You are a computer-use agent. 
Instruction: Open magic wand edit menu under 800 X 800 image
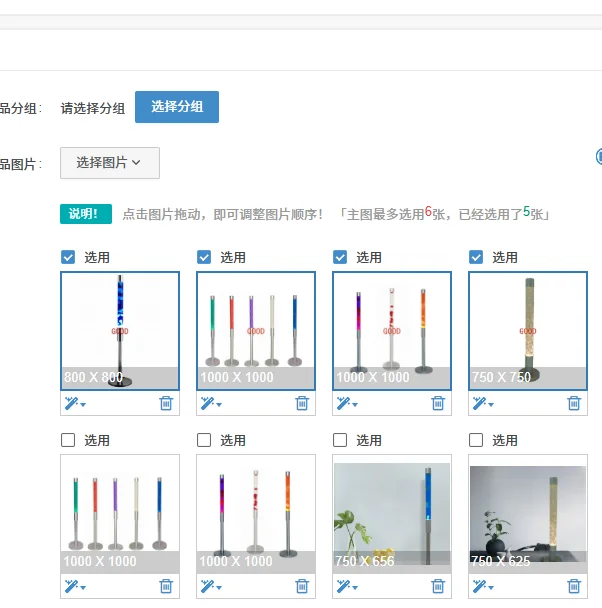coord(75,403)
